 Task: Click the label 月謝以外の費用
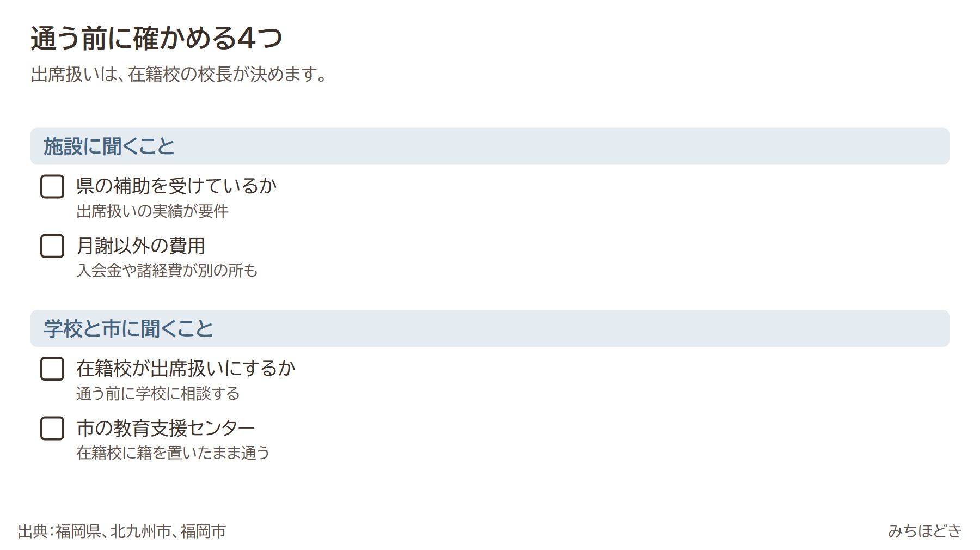pyautogui.click(x=140, y=246)
